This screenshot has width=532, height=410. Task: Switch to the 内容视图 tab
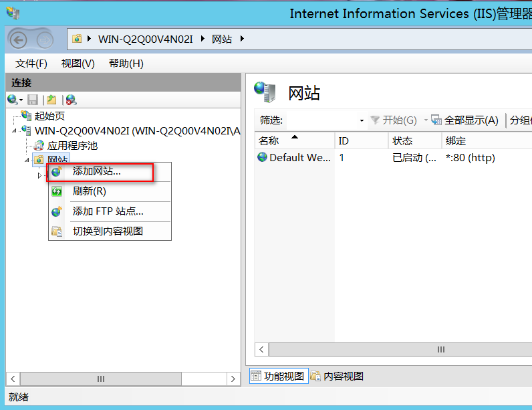tap(337, 376)
